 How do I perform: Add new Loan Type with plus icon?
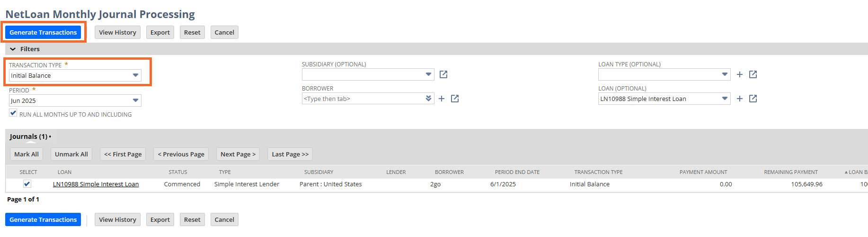[740, 74]
